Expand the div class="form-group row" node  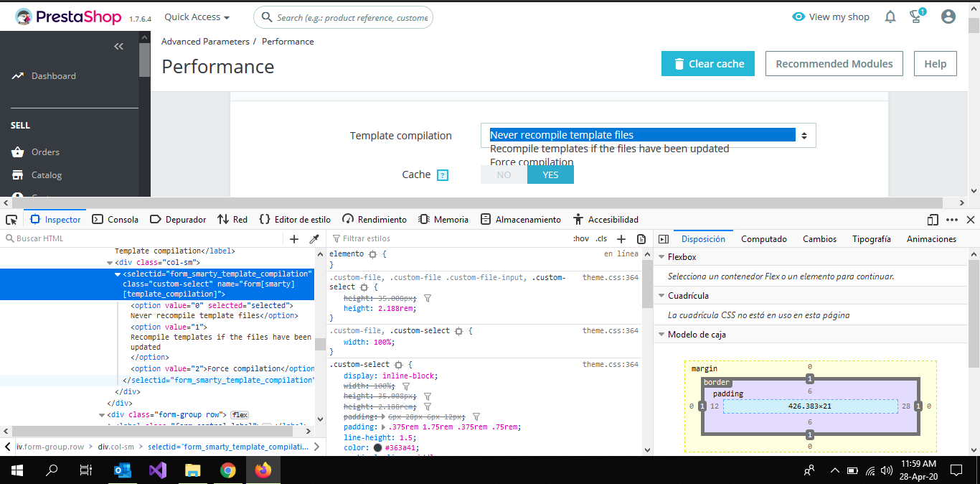point(102,415)
